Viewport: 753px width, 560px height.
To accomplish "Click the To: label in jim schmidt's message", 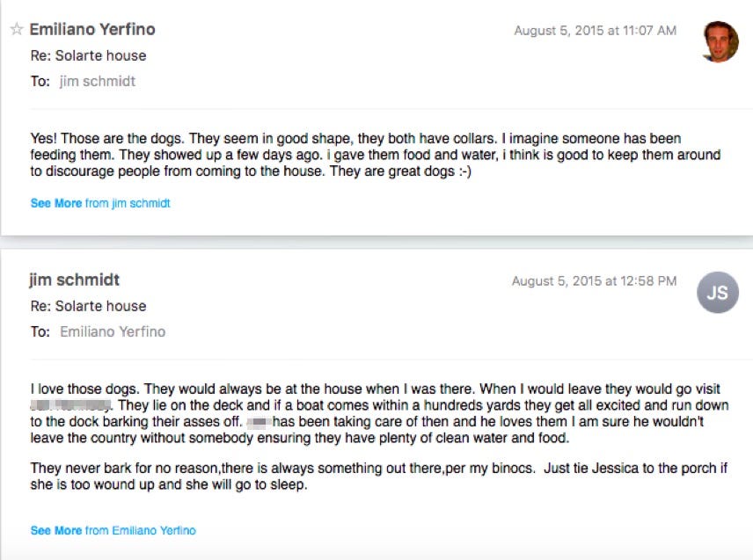I will click(x=40, y=332).
